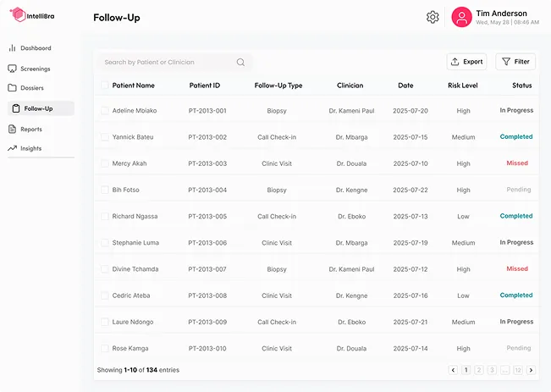Focus the Search by Patient or Clinician field
This screenshot has height=392, width=551.
point(174,62)
